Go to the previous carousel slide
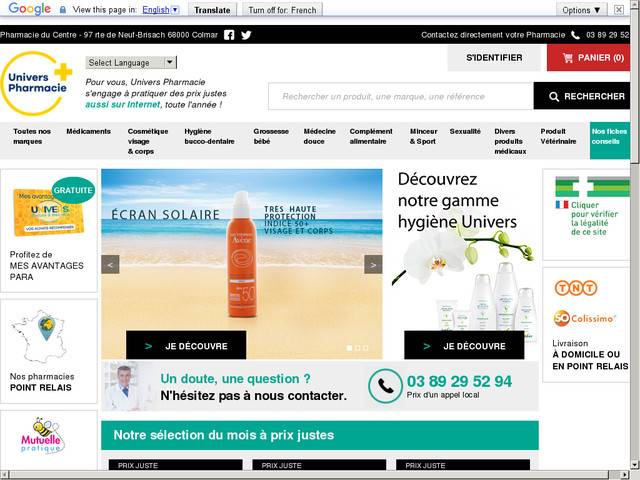Screen dimensions: 640x480 point(110,264)
